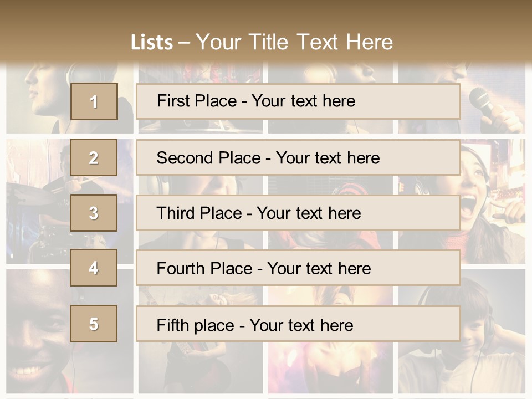
Task: Select the number 3 box
Action: [94, 213]
